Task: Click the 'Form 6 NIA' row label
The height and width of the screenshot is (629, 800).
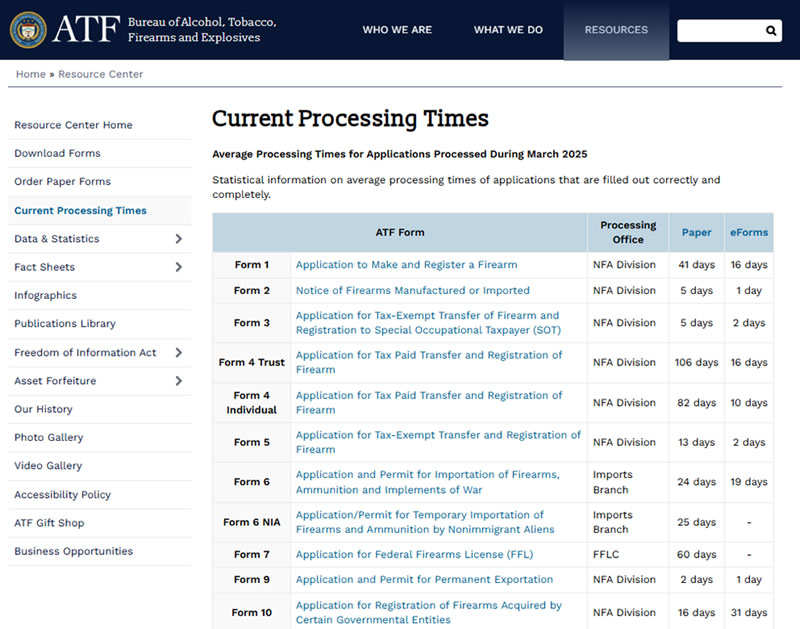Action: (x=252, y=522)
